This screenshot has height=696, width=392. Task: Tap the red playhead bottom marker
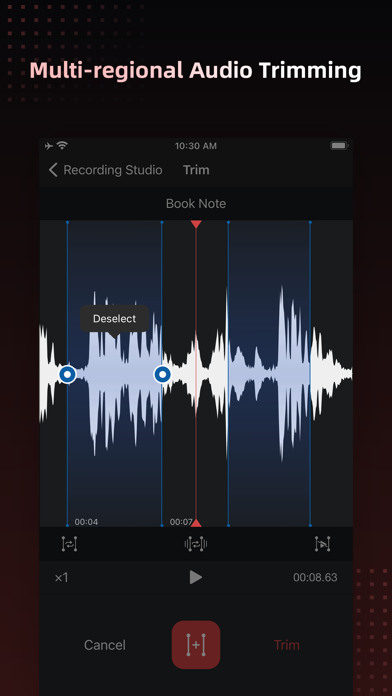(196, 522)
